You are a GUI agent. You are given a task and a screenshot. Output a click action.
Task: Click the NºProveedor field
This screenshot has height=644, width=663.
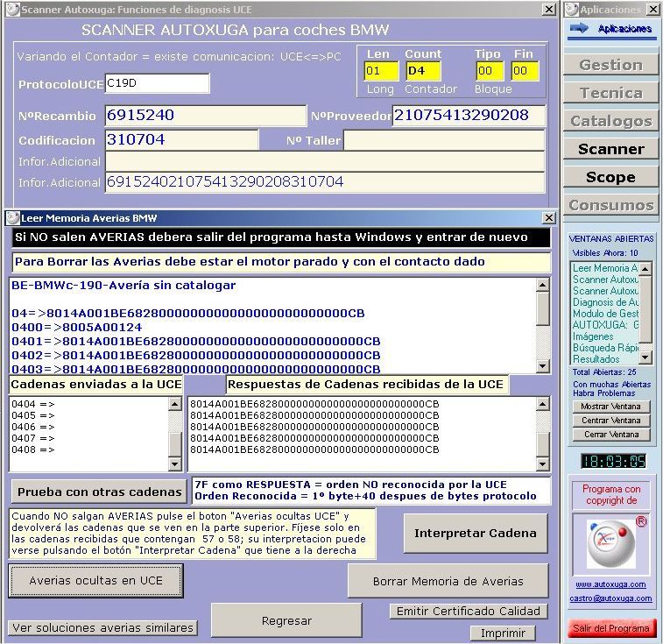click(469, 116)
